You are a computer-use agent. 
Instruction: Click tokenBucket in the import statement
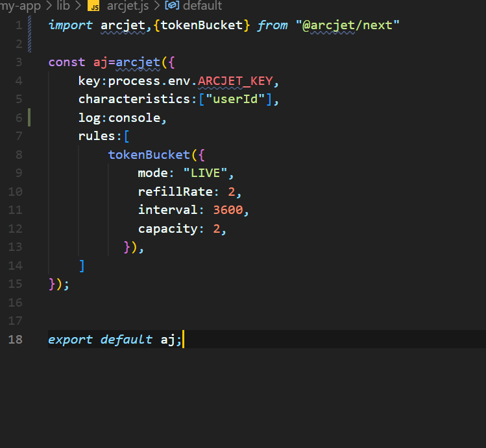tap(201, 25)
